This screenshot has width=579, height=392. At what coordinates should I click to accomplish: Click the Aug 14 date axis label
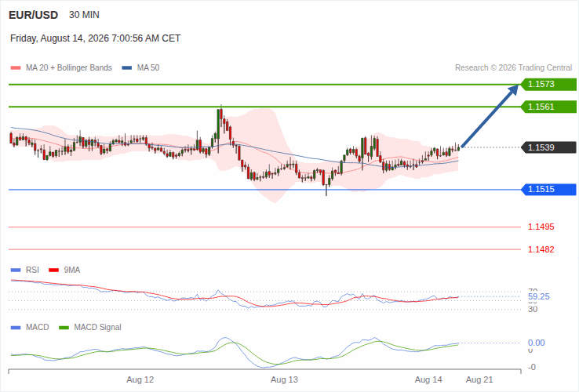point(428,379)
